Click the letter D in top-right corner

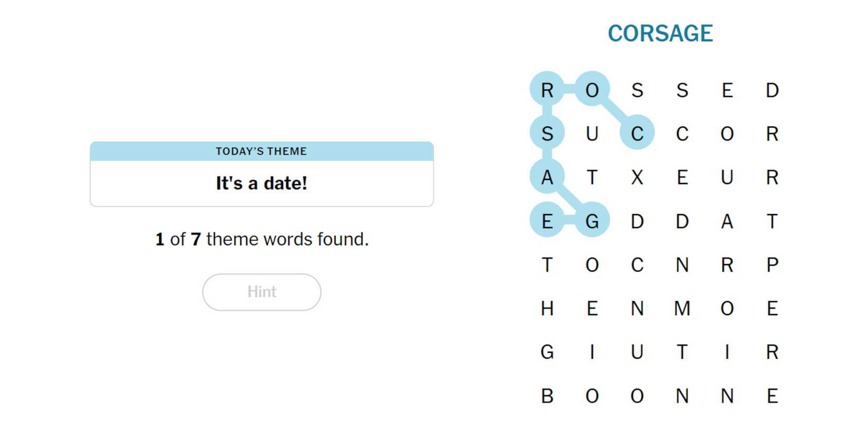tap(772, 90)
